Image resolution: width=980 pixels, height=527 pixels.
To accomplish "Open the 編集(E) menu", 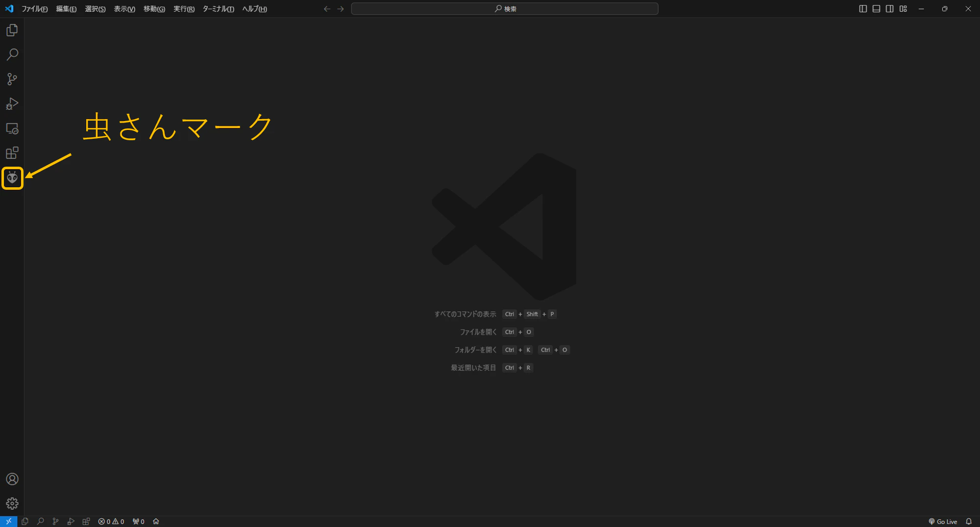I will coord(66,9).
